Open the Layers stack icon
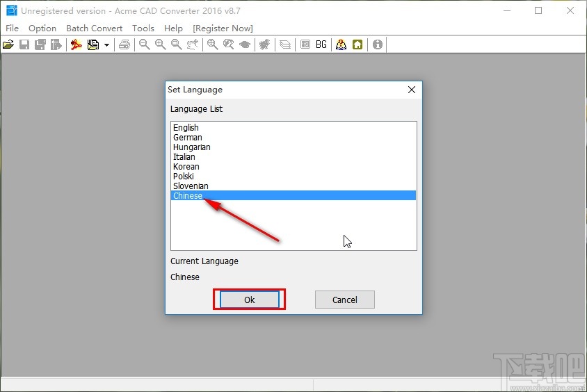 (x=285, y=44)
